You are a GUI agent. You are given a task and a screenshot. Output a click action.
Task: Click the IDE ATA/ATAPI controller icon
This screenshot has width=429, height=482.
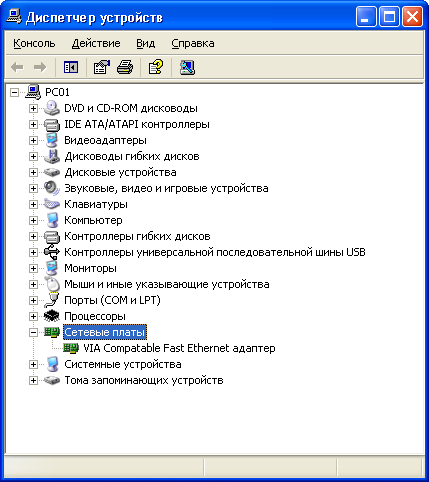pyautogui.click(x=52, y=124)
